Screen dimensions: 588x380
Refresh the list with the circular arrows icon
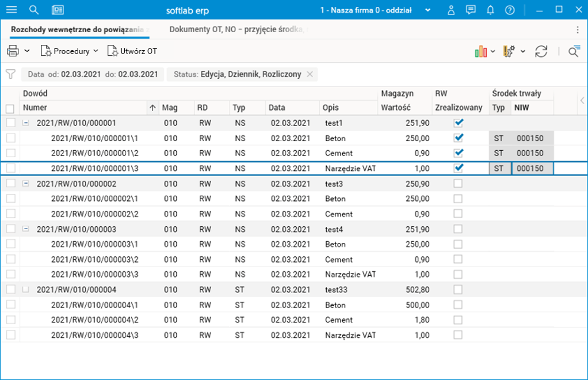(541, 51)
